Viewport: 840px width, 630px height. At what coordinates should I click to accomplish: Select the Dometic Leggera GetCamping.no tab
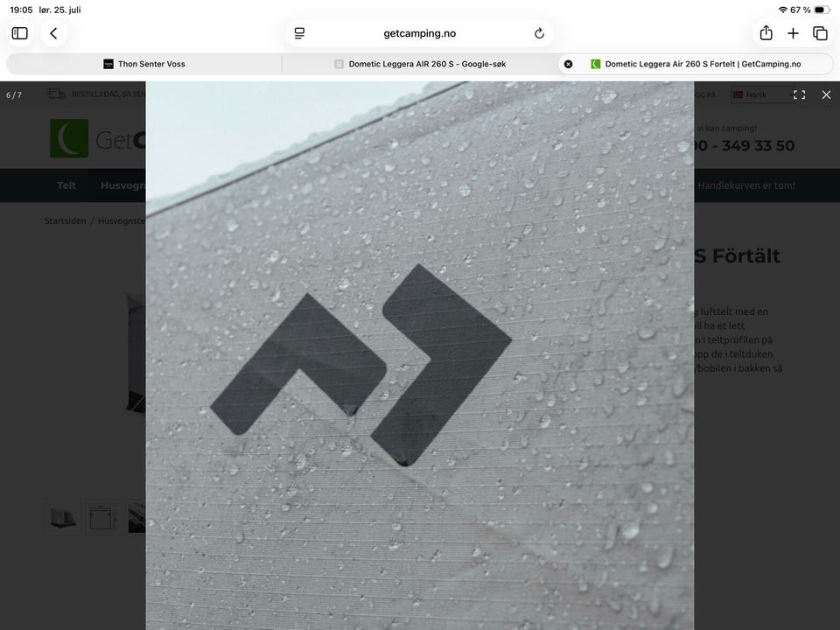click(x=696, y=64)
